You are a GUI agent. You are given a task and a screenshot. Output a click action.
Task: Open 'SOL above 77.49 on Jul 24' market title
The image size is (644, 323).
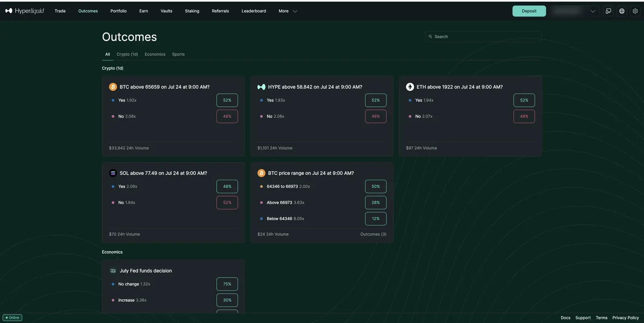[x=163, y=173]
